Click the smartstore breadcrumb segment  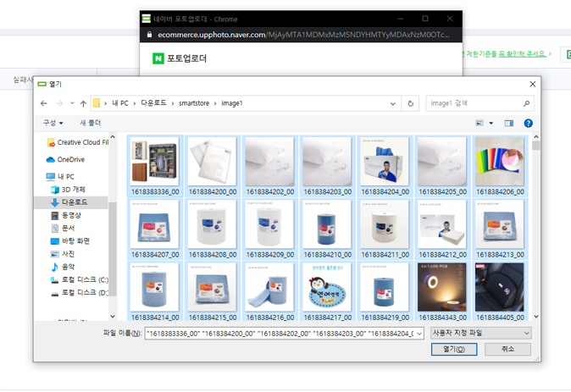coord(194,103)
